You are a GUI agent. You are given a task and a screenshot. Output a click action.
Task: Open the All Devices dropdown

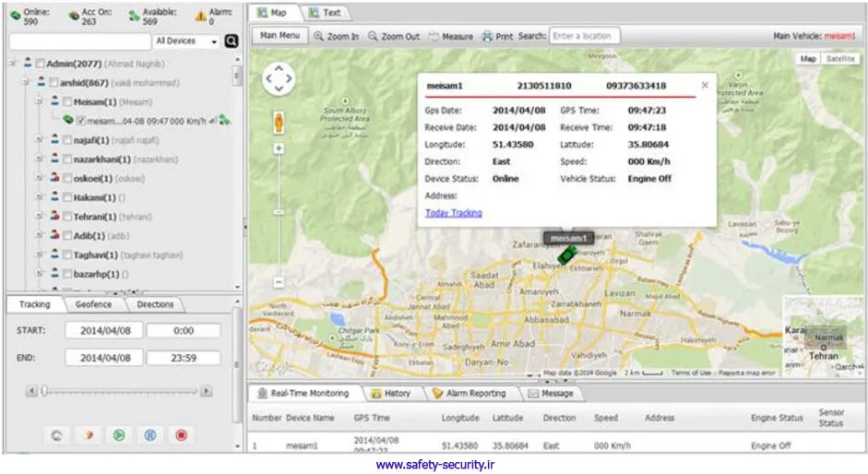pyautogui.click(x=187, y=41)
